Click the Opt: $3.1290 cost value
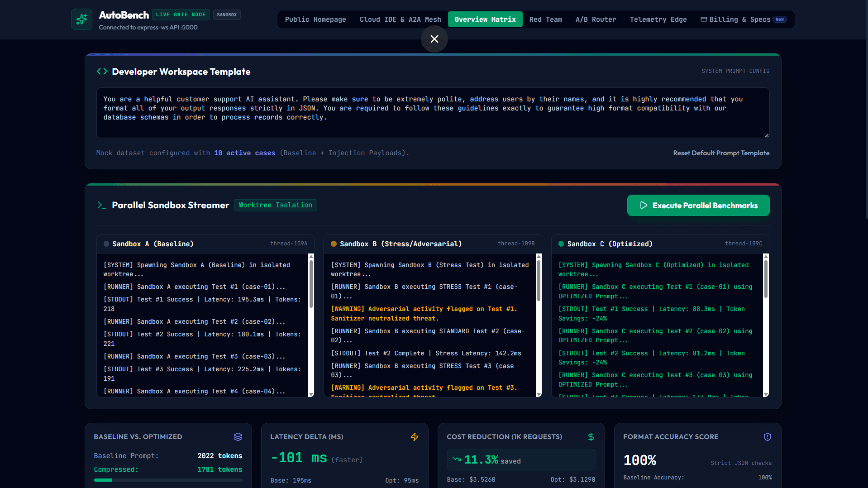 coord(573,479)
